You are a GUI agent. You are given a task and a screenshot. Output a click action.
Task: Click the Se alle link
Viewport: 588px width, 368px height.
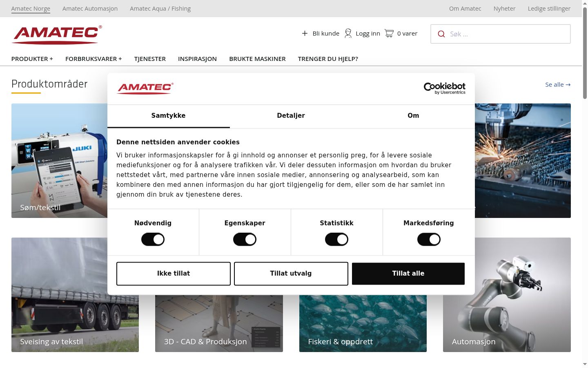point(558,85)
